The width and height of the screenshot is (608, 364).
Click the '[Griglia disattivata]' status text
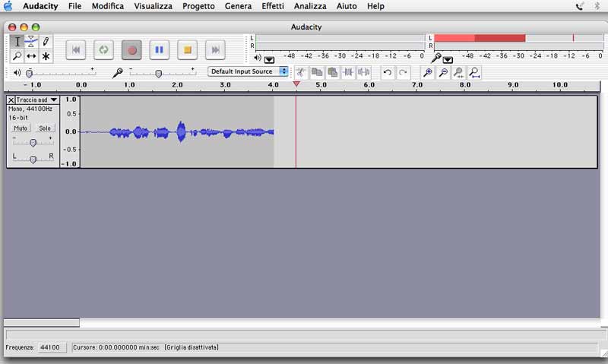click(192, 347)
